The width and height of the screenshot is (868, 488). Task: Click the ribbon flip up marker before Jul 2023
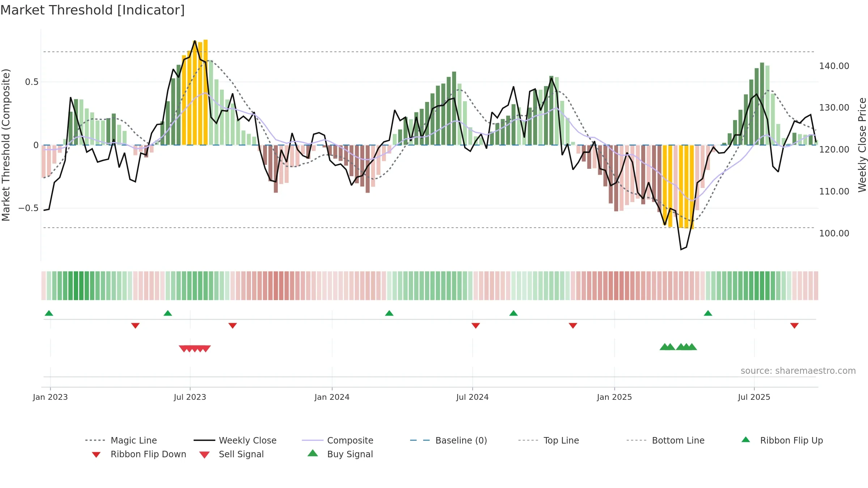point(168,313)
